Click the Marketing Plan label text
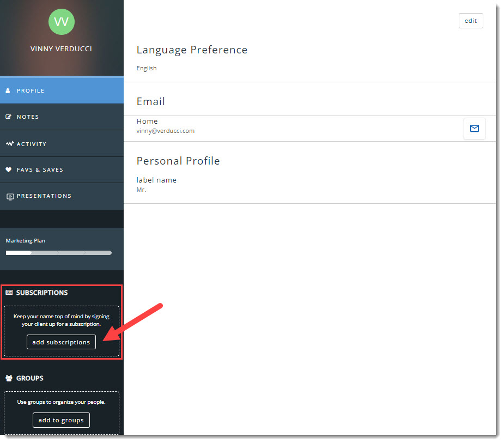Screen dimensions: 504x443 (x=26, y=240)
